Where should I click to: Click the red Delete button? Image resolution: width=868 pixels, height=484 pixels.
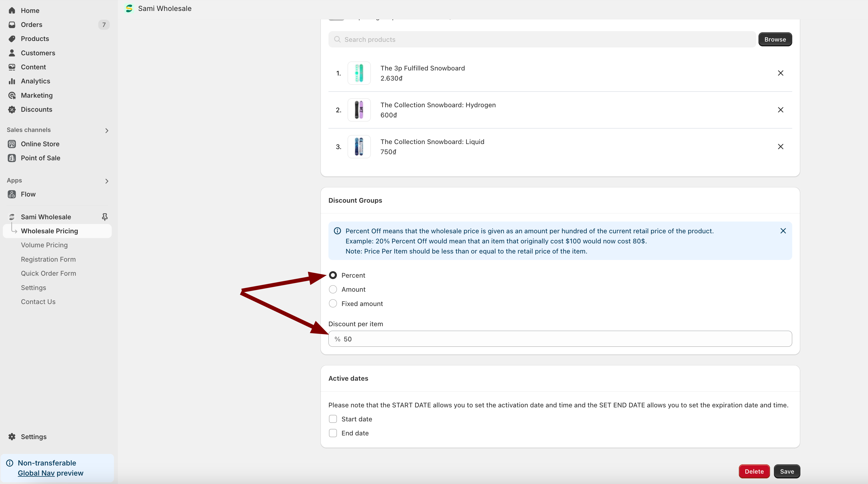[754, 471]
